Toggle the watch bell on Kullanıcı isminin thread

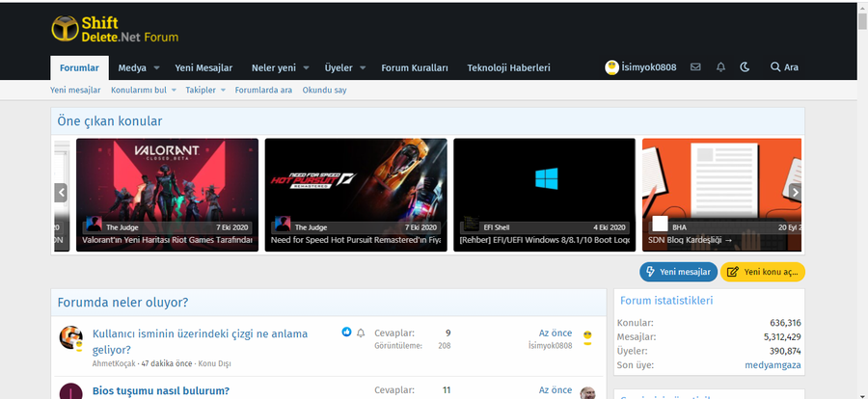pyautogui.click(x=361, y=332)
